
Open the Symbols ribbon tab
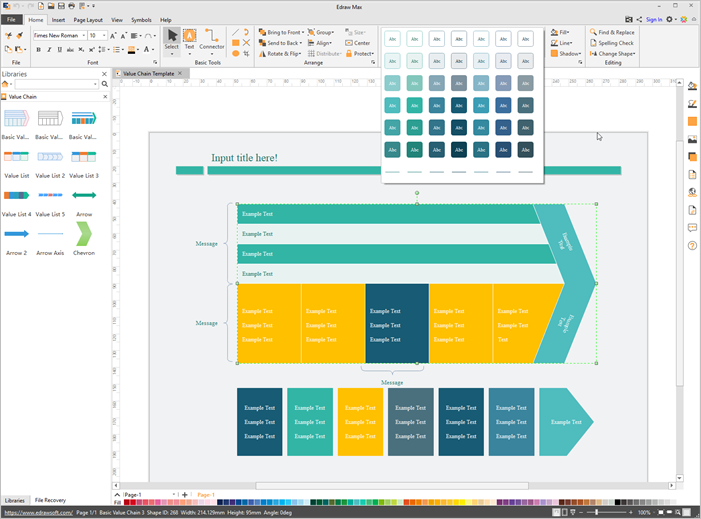(x=142, y=20)
